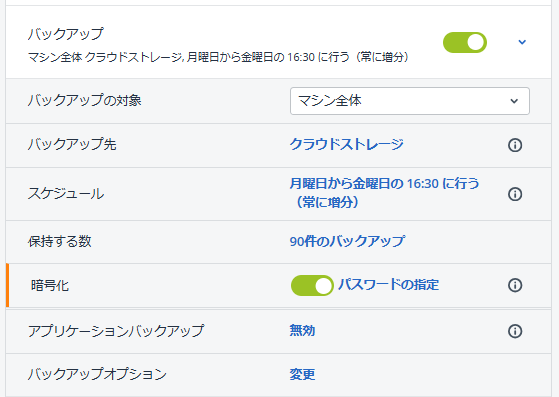Open info icon for バックアップ先
The width and height of the screenshot is (559, 397).
pyautogui.click(x=515, y=145)
